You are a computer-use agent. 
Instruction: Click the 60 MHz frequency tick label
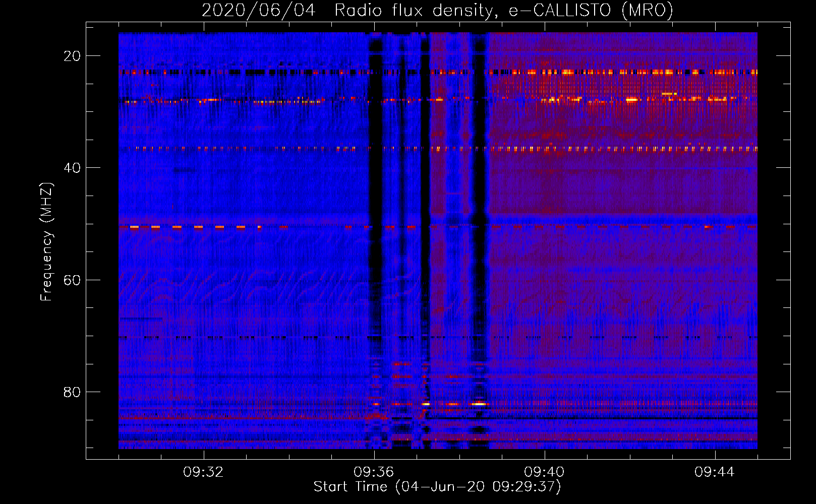coord(72,280)
